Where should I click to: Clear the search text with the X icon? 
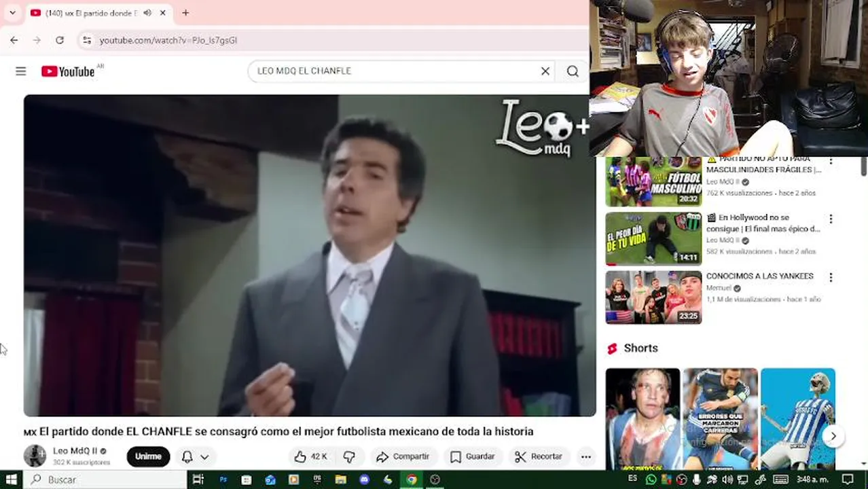pos(545,71)
